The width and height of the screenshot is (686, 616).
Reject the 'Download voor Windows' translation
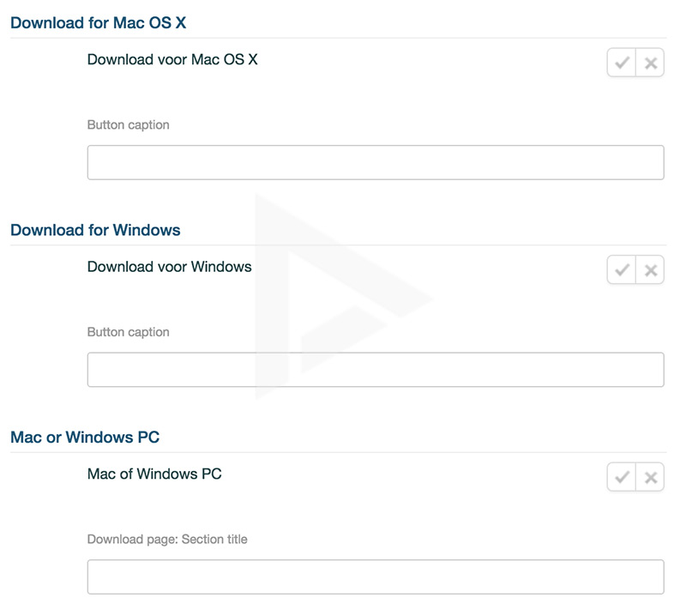[x=650, y=270]
